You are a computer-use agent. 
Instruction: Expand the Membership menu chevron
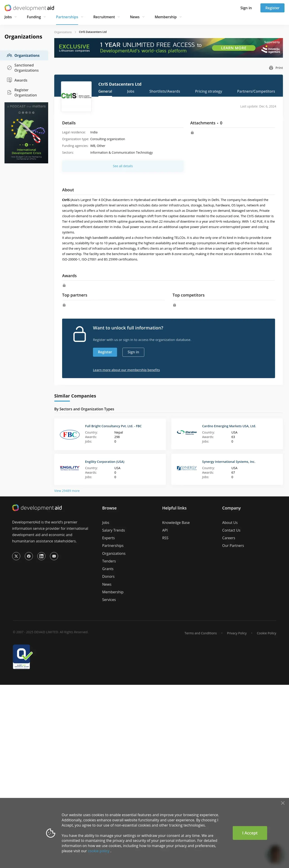point(180,17)
